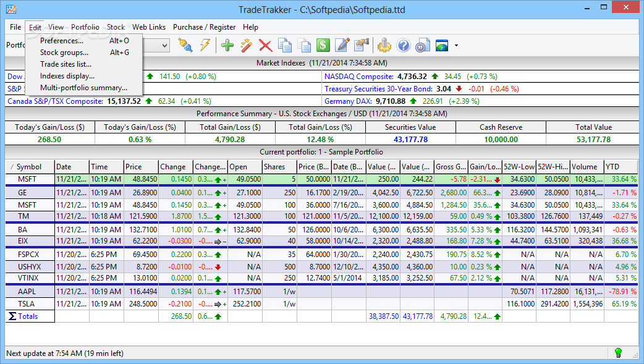Choose Multi-portfolio summary... menu entry

click(84, 88)
